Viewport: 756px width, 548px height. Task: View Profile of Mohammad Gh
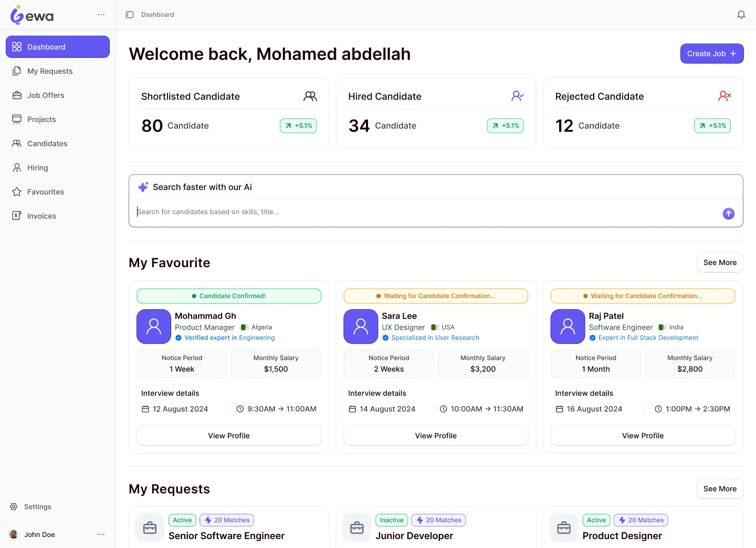(x=229, y=436)
